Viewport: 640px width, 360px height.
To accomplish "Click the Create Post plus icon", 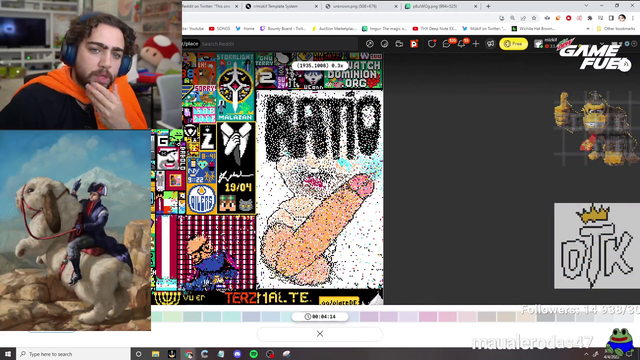I will click(476, 44).
